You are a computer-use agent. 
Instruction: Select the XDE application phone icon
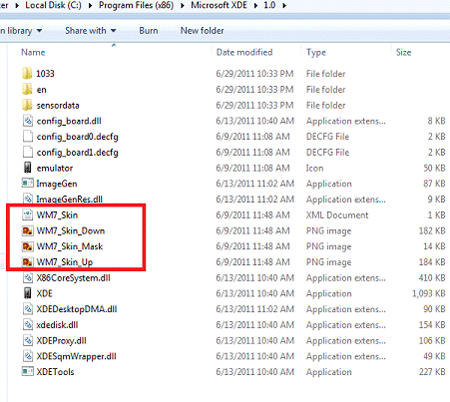coord(28,293)
